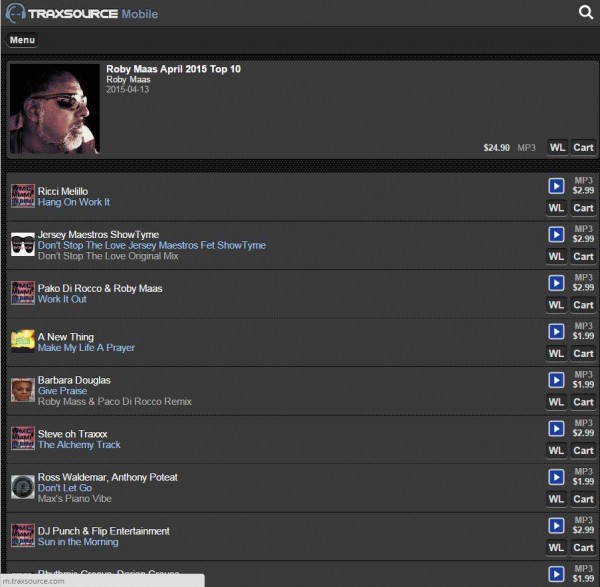Add Make My Life A Prayer to cart
The width and height of the screenshot is (600, 587).
583,354
